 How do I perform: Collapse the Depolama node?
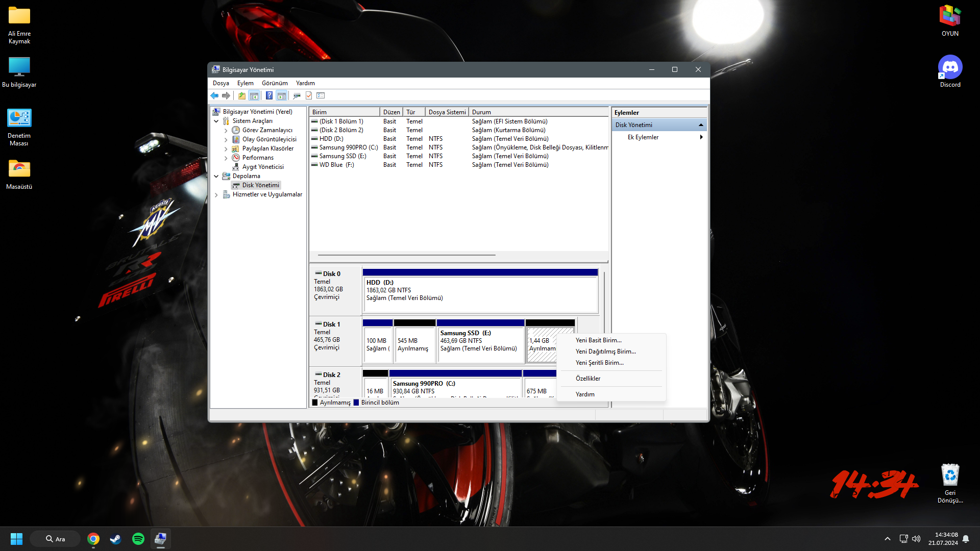216,177
